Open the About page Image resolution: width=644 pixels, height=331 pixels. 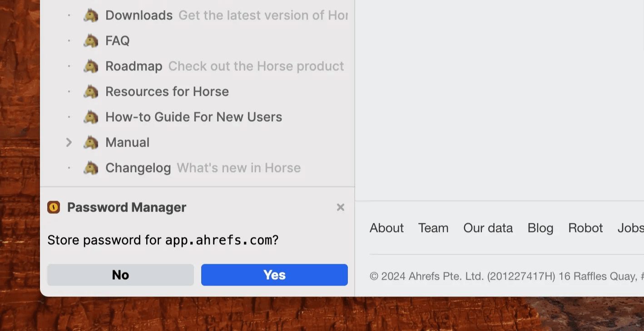pos(386,228)
